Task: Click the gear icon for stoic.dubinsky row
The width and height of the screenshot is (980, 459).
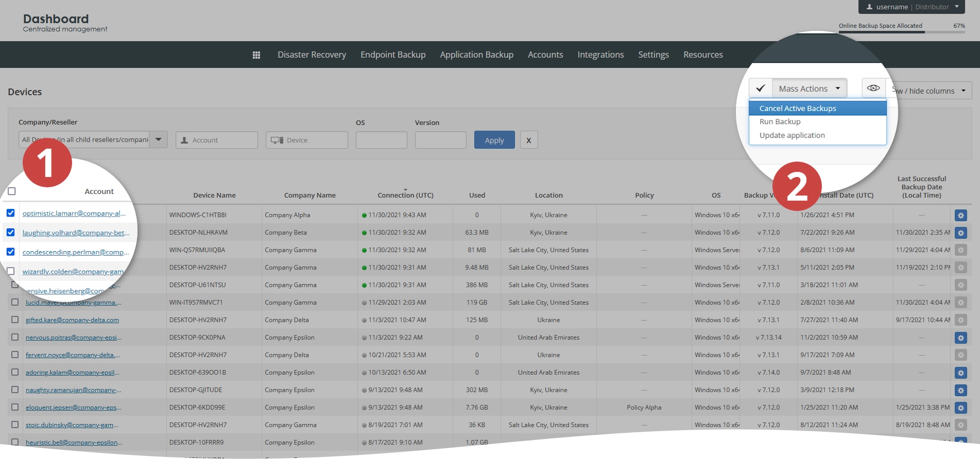Action: tap(960, 426)
